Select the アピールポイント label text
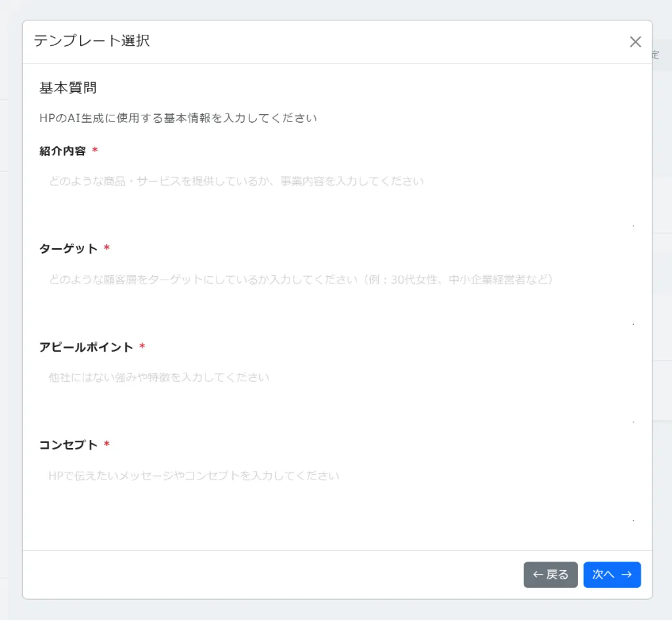The width and height of the screenshot is (672, 620). point(86,347)
